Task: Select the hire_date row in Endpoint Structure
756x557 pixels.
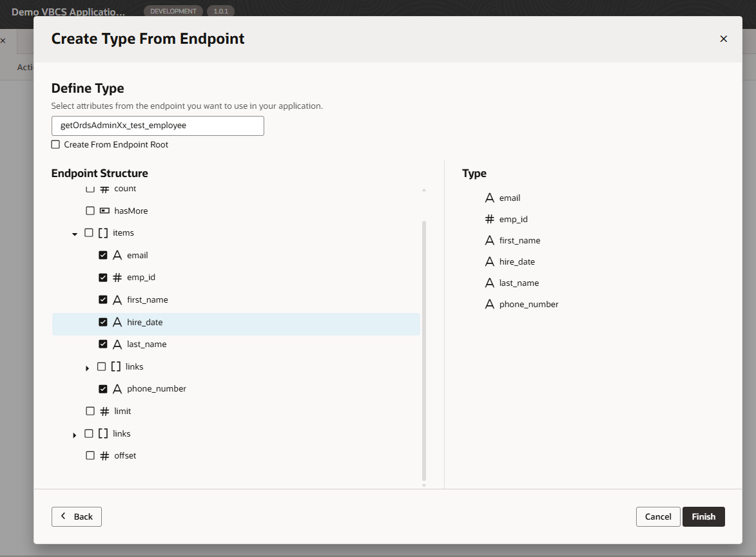Action: point(236,322)
